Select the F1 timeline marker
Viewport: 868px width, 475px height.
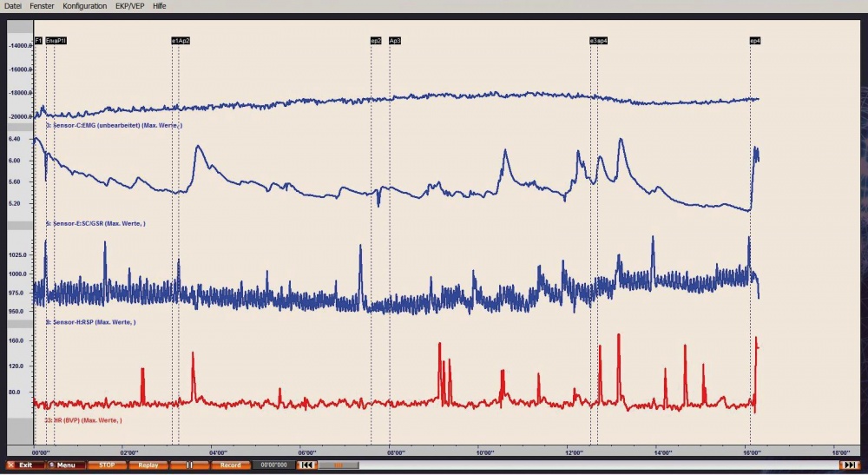pos(38,41)
